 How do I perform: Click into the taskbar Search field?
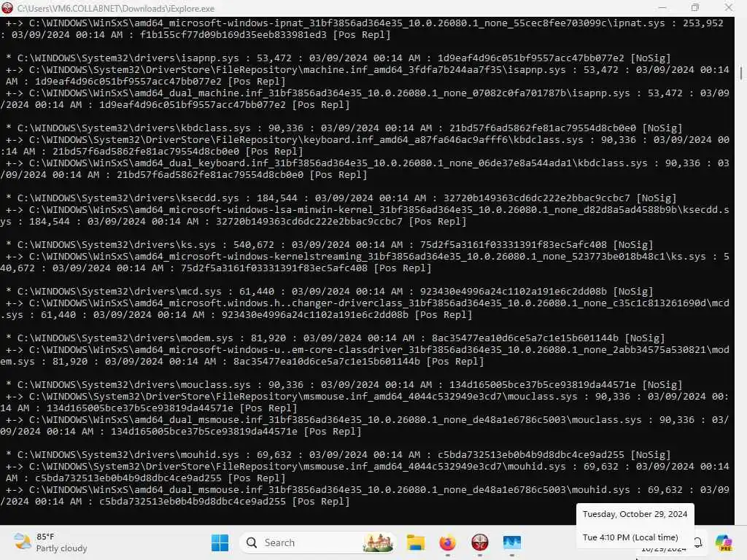[x=318, y=542]
